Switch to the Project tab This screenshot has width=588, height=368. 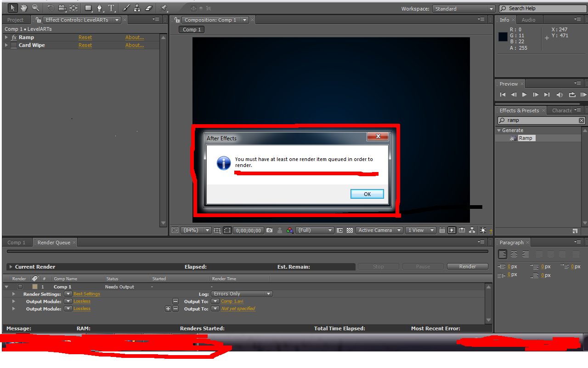15,20
